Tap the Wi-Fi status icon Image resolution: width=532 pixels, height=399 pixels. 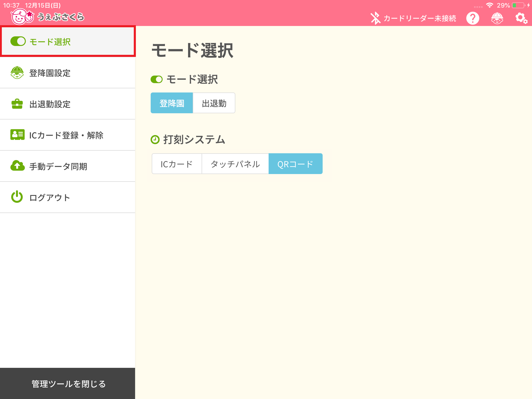[489, 5]
